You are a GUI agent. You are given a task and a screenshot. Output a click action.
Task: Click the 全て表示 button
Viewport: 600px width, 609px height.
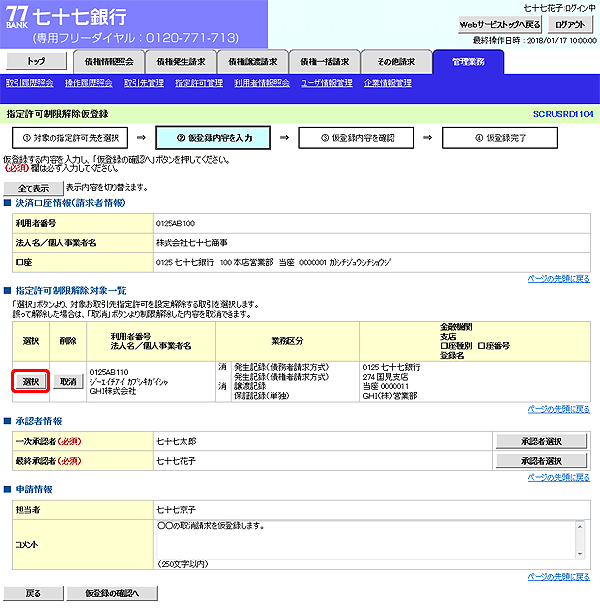[33, 188]
